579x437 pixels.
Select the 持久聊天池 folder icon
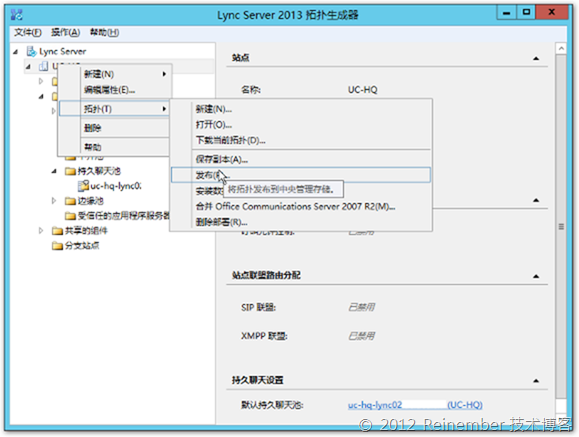click(70, 171)
